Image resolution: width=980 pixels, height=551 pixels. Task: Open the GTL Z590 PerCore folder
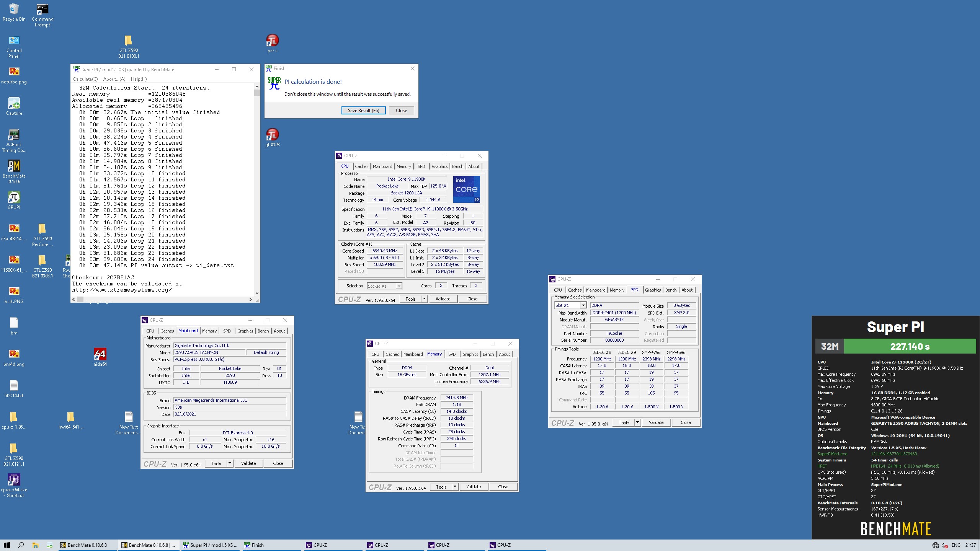42,235
